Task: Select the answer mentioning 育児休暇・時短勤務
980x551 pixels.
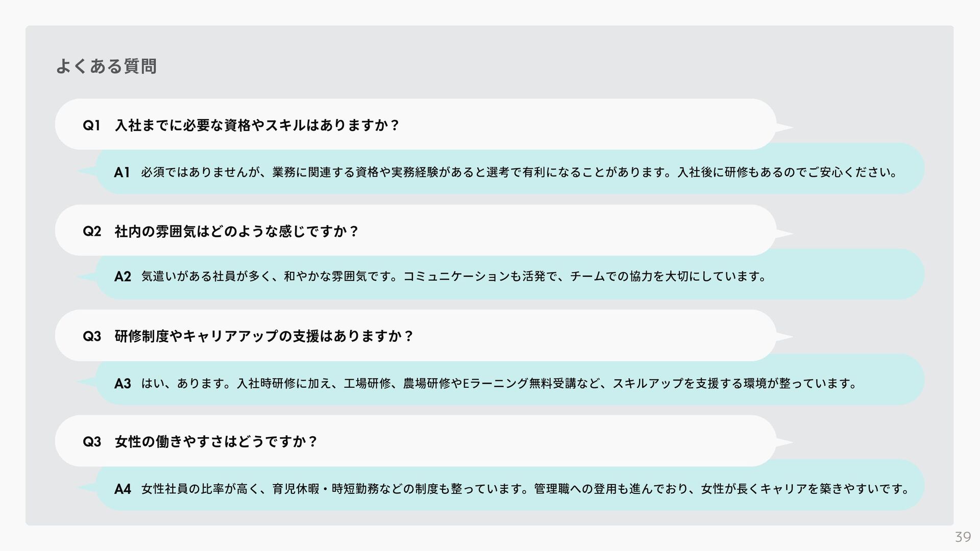Action: pyautogui.click(x=525, y=489)
